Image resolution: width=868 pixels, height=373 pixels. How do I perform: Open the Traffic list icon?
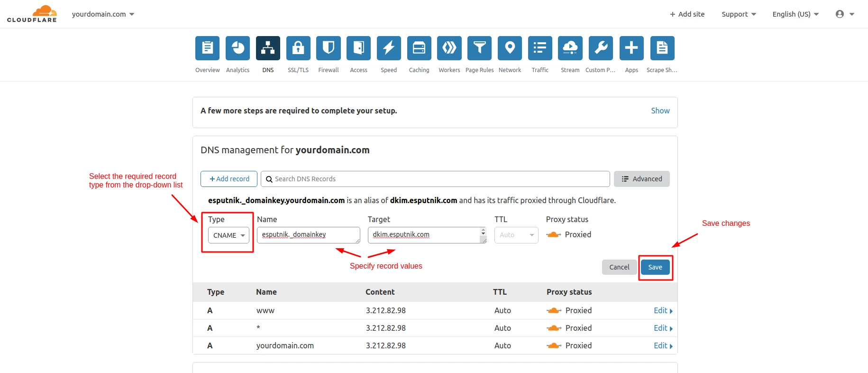(x=540, y=48)
